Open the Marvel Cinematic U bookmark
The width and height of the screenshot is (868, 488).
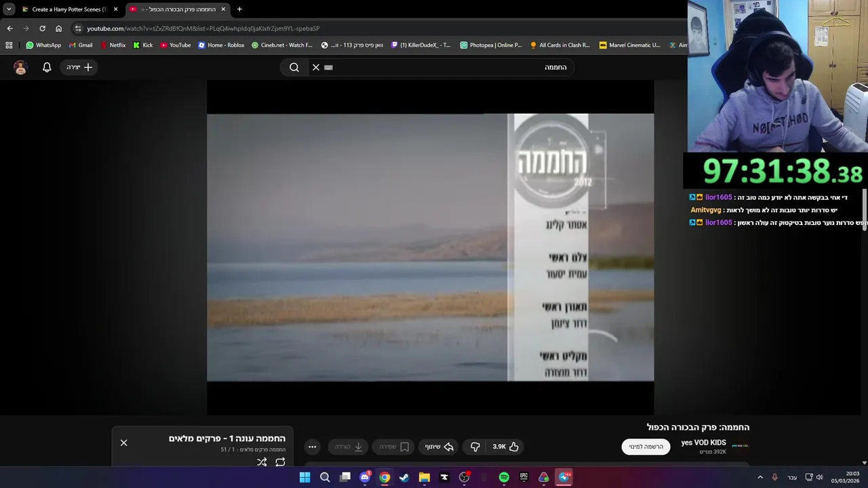click(x=629, y=45)
